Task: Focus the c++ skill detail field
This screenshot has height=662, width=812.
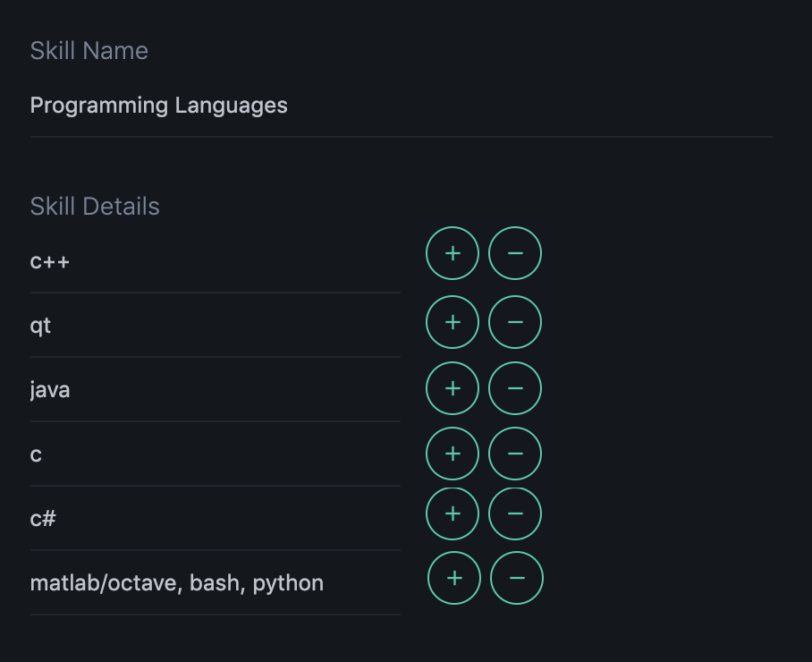Action: (215, 261)
